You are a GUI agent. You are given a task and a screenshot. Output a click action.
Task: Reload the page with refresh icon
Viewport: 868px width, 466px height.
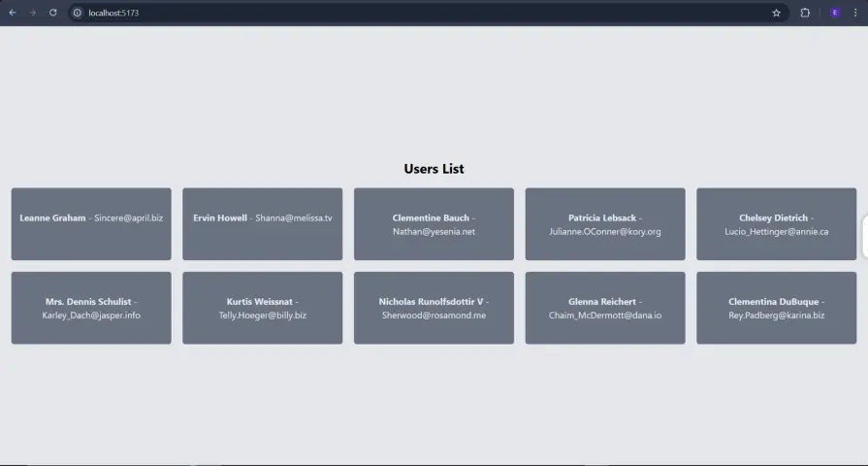pyautogui.click(x=53, y=13)
